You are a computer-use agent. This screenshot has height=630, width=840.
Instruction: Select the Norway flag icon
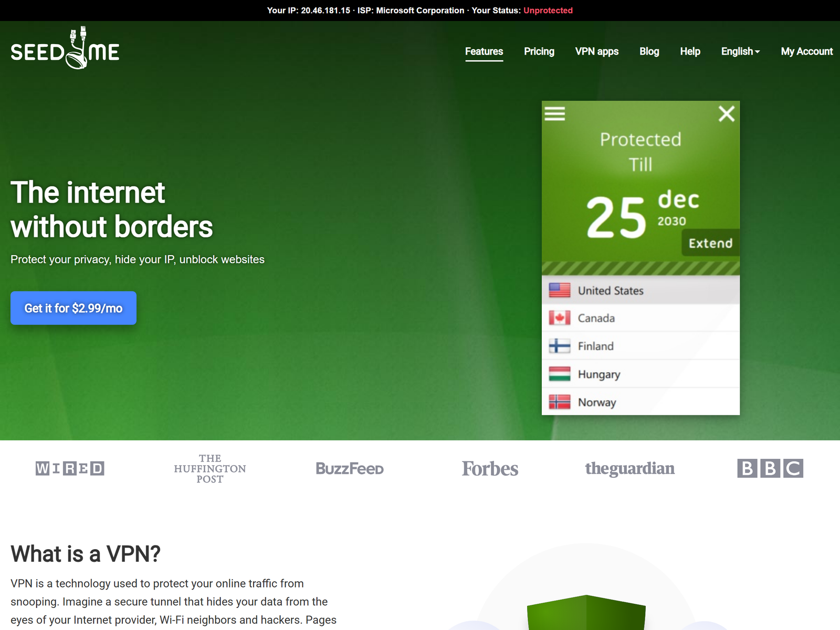pos(560,402)
